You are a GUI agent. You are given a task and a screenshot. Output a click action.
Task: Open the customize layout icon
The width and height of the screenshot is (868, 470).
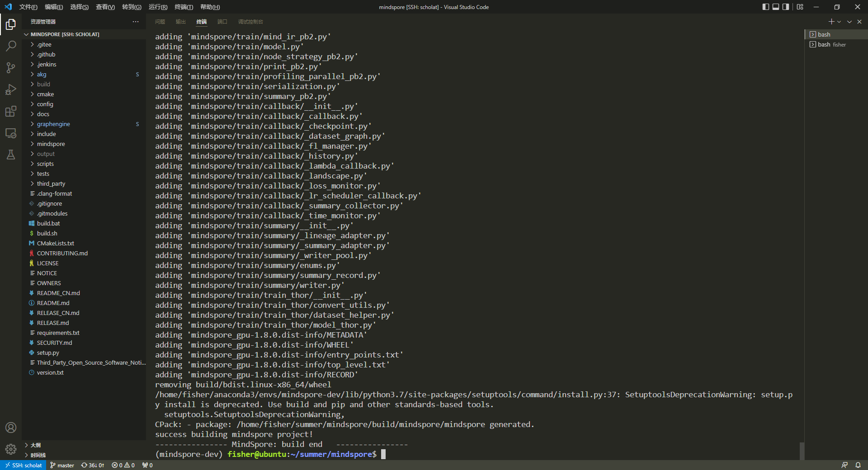pyautogui.click(x=800, y=7)
